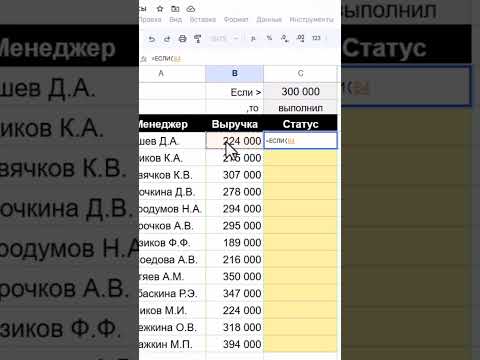The image size is (480, 360).
Task: Click the 'выполнил' cell in column C
Action: click(x=300, y=108)
